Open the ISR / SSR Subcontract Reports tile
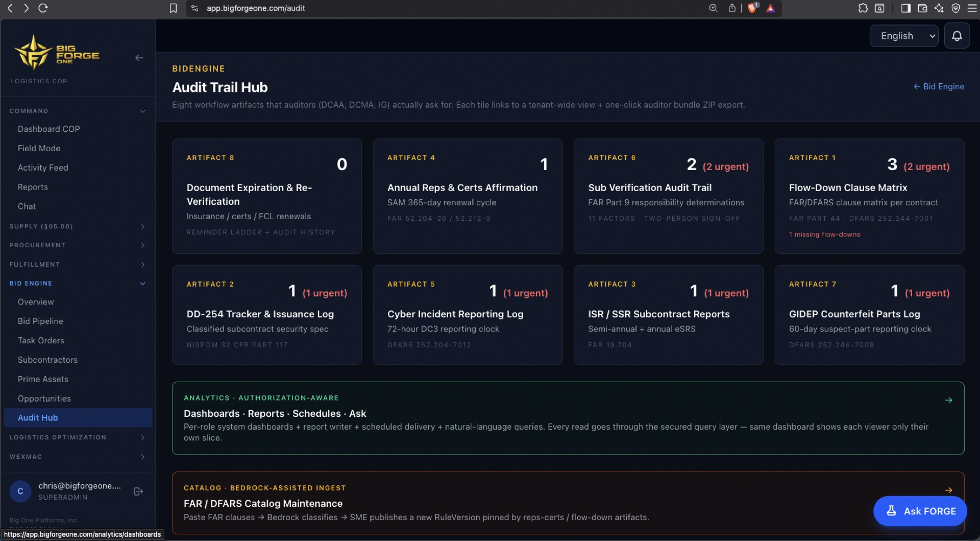980x541 pixels. pyautogui.click(x=669, y=315)
